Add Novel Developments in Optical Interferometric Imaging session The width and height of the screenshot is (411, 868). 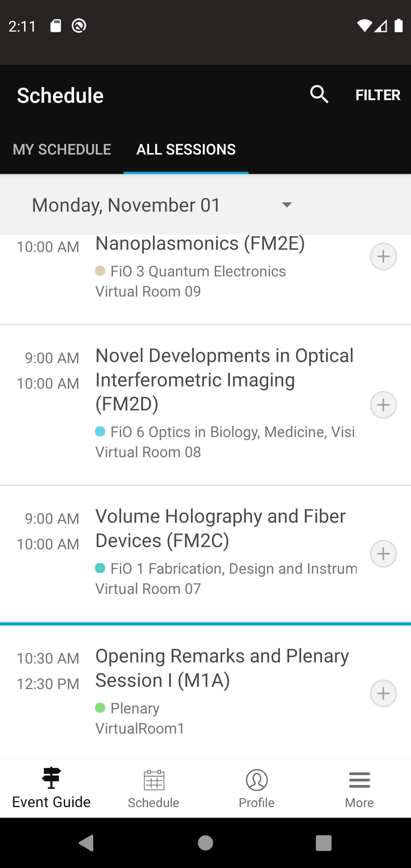tap(383, 405)
